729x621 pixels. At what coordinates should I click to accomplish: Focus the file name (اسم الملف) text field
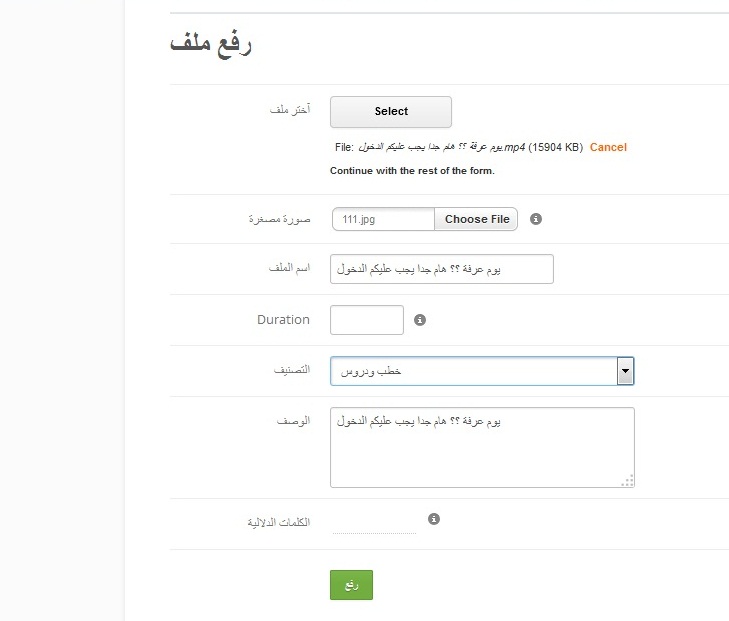(441, 269)
